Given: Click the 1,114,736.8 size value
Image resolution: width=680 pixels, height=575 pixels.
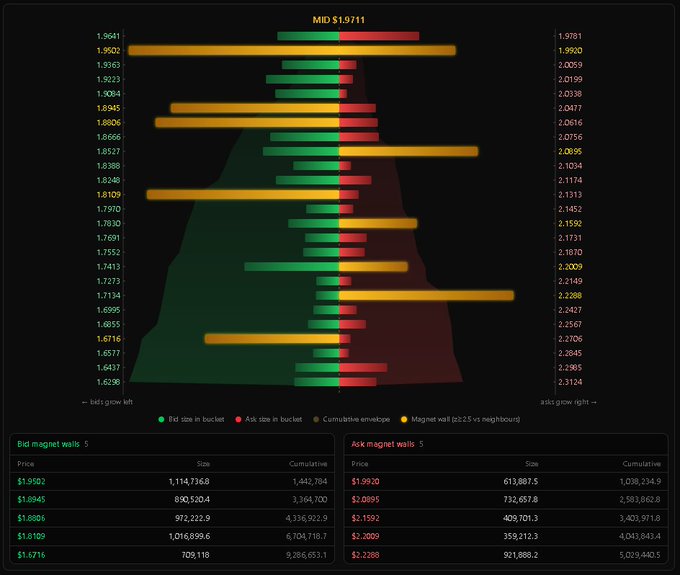Looking at the screenshot, I should click(189, 482).
